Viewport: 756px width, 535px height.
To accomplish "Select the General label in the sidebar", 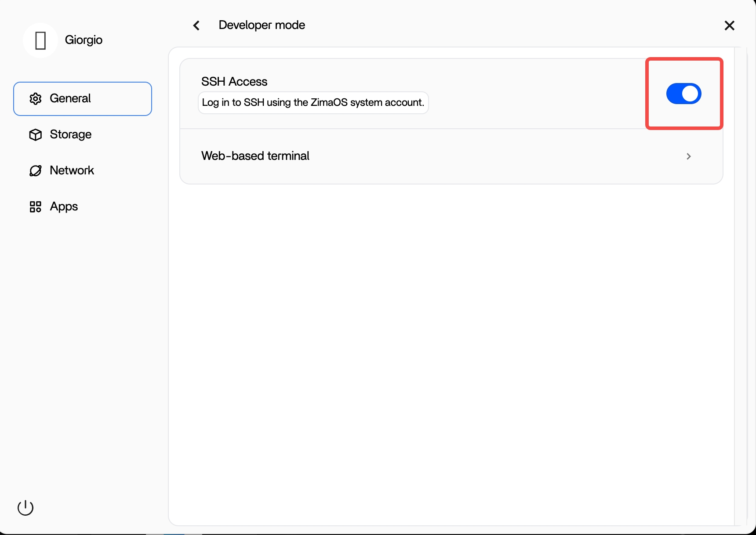I will (70, 98).
